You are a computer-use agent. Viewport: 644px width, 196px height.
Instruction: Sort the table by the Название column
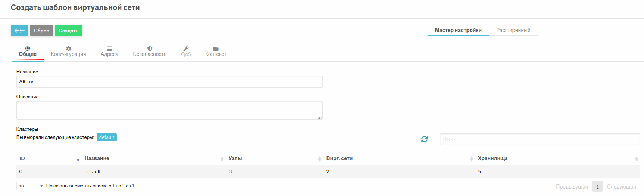click(x=154, y=159)
